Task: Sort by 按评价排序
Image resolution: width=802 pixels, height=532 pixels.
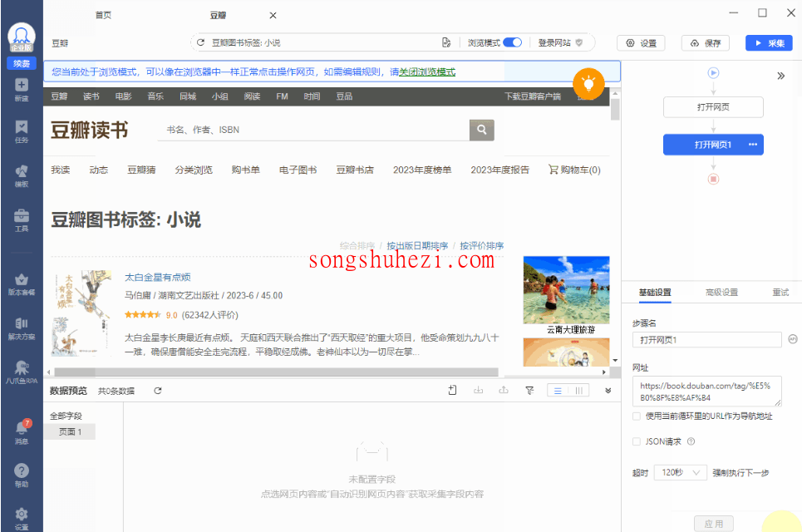Action: [x=482, y=245]
